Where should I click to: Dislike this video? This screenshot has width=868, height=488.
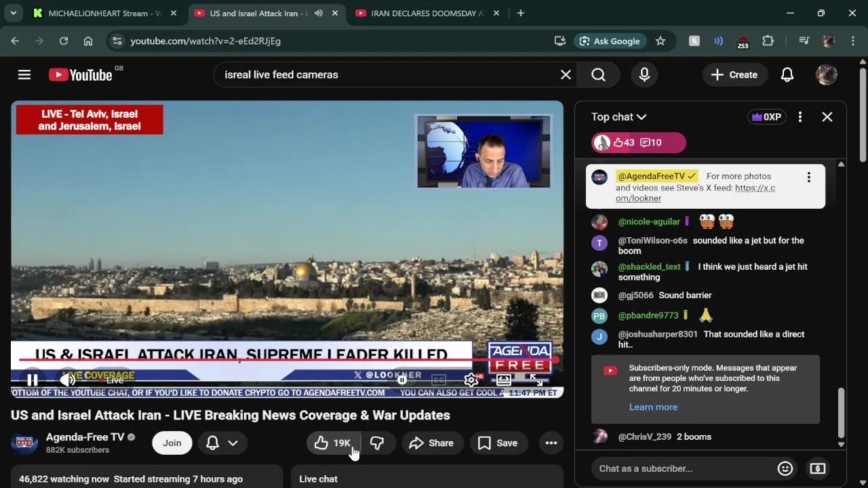(x=377, y=443)
